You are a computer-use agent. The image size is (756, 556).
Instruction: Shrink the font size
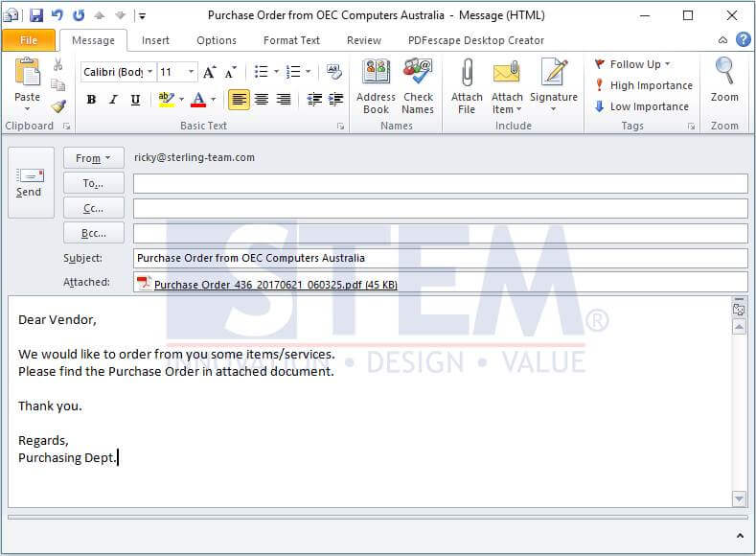click(x=231, y=72)
